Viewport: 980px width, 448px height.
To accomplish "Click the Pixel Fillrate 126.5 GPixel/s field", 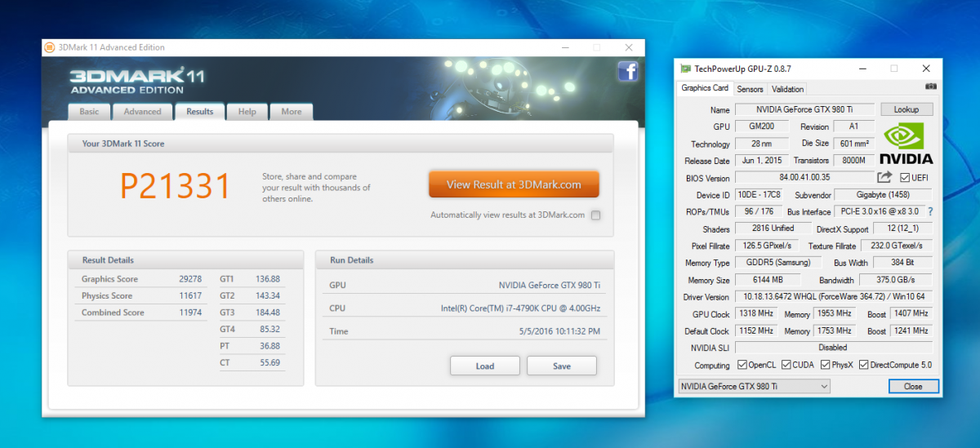I will pyautogui.click(x=767, y=246).
